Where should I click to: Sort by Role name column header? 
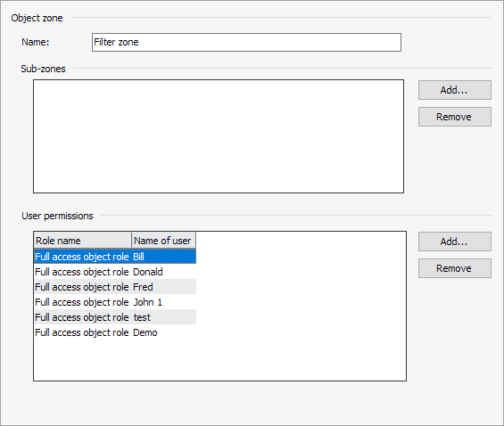(83, 241)
